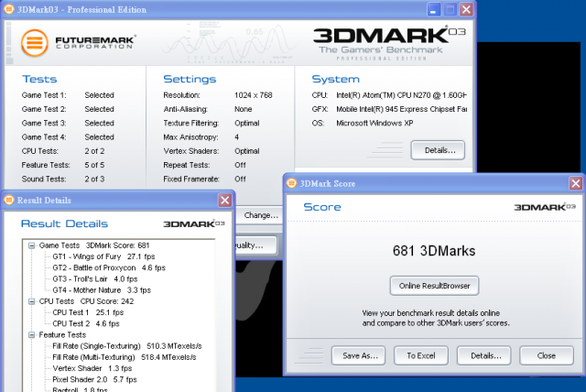Select CPU Test 2 4.6 fps row

[86, 323]
